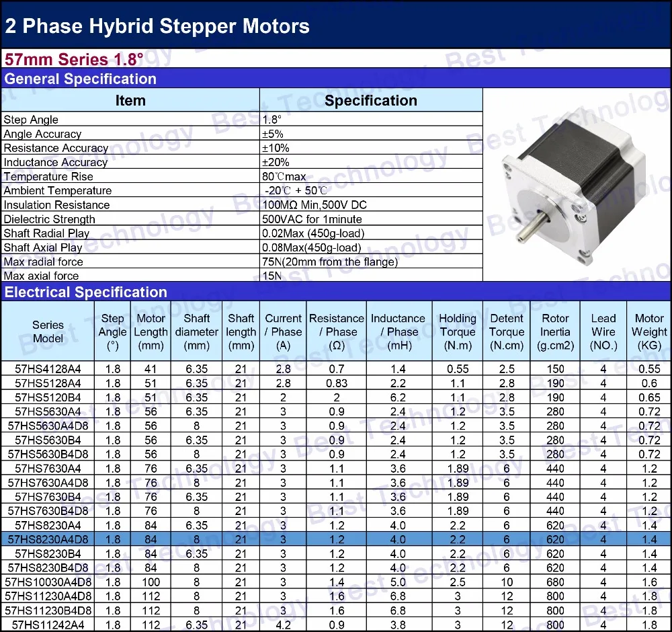Viewport: 672px width, 632px height.
Task: Click the '57HS5630A4D8' model cell
Action: [x=48, y=426]
